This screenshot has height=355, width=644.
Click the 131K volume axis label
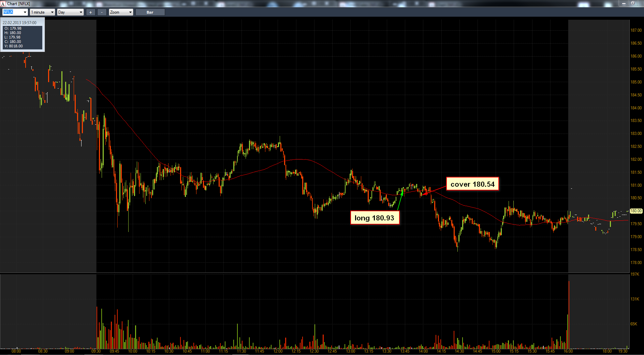coord(635,299)
